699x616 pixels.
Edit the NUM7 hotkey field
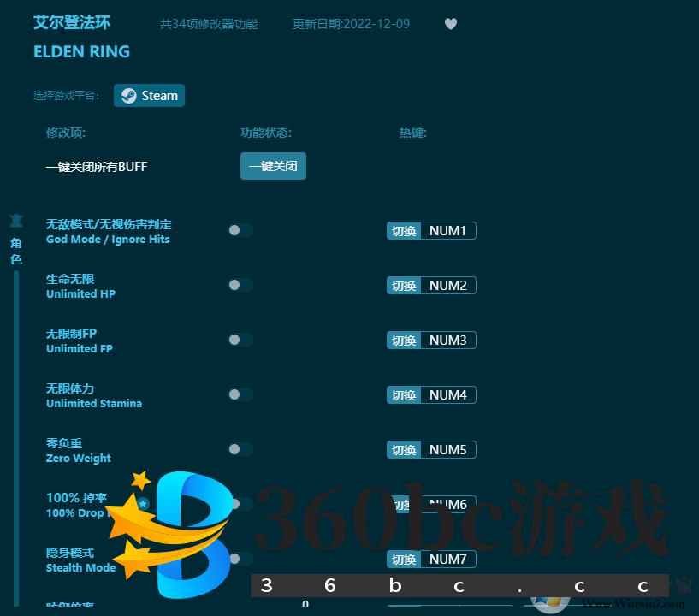448,560
